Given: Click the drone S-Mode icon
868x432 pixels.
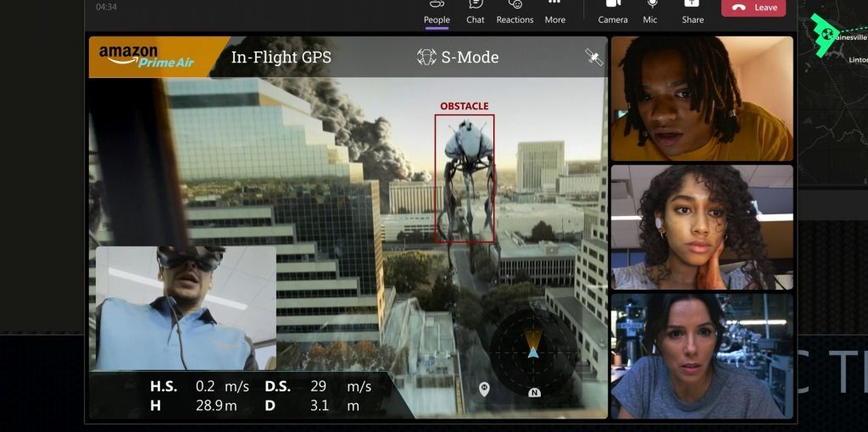Looking at the screenshot, I should coord(426,57).
